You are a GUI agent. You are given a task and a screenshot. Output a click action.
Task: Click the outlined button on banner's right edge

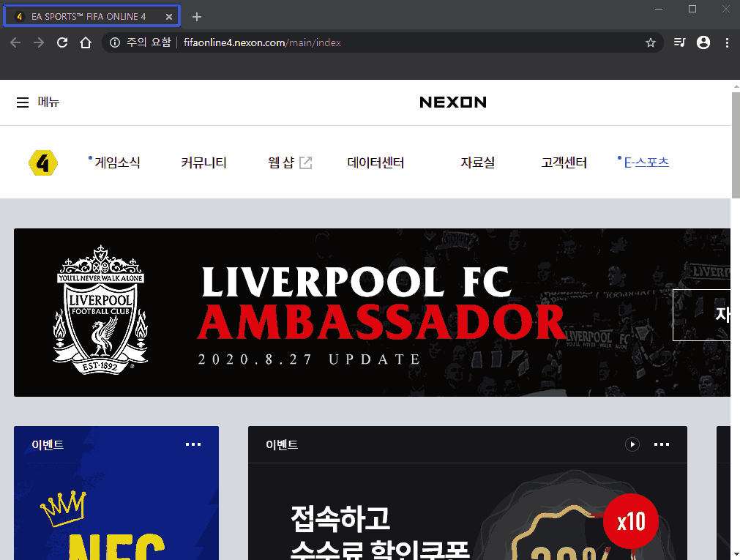(x=702, y=315)
